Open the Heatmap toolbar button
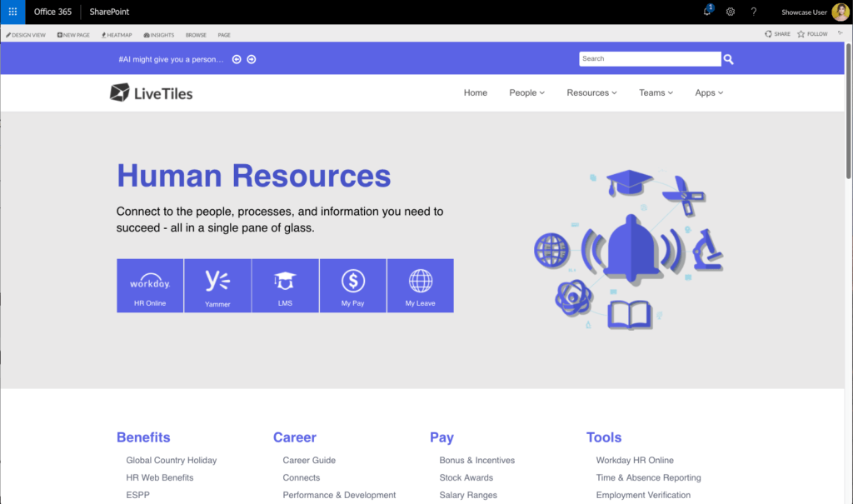853x504 pixels. 117,35
